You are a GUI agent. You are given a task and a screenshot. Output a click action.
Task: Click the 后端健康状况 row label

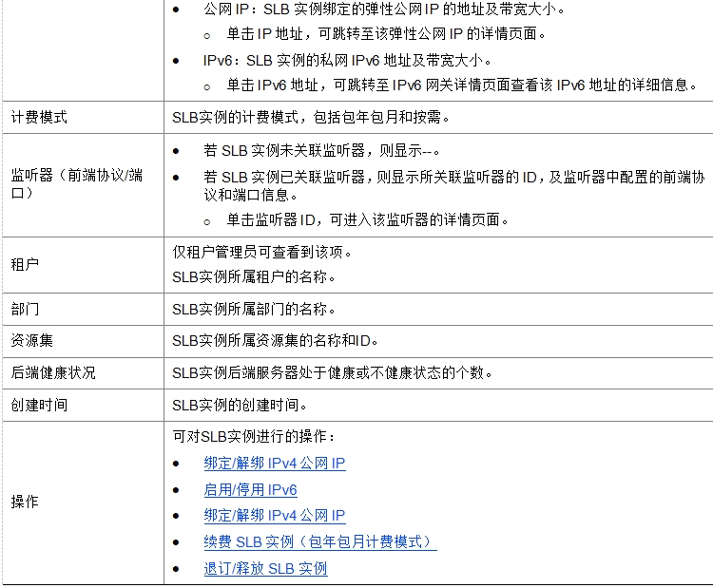[x=53, y=372]
